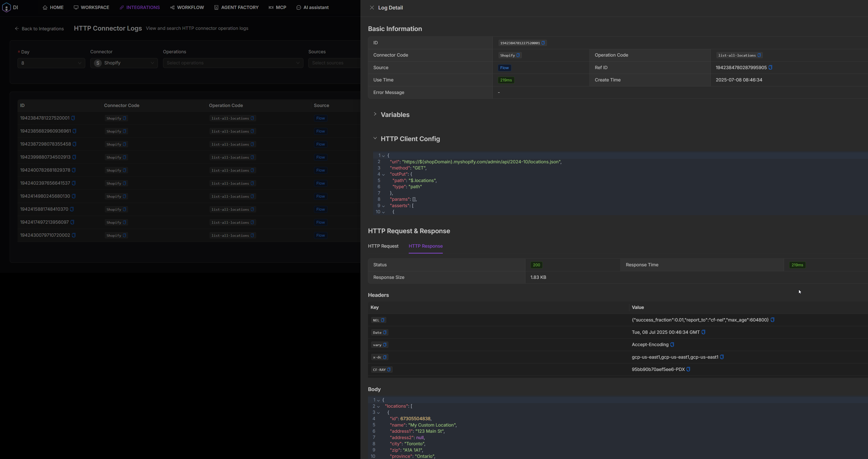Copy the NEL header key

pos(382,320)
